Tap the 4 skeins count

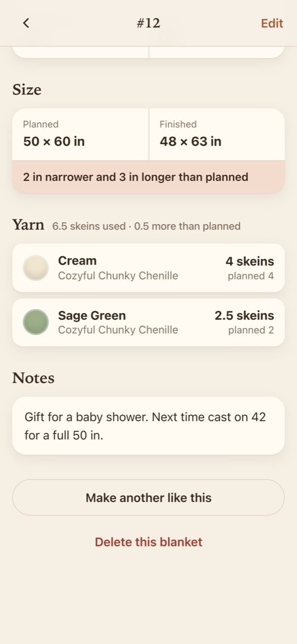249,261
